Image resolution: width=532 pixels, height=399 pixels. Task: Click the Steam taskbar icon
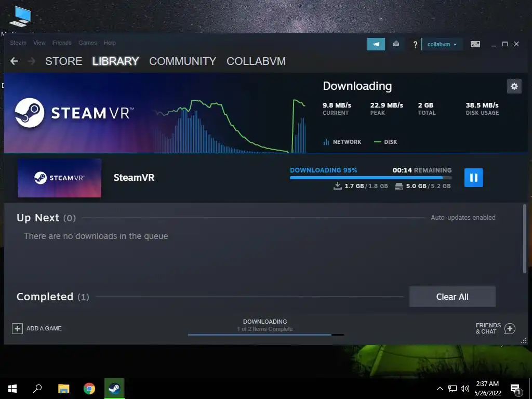pyautogui.click(x=114, y=389)
